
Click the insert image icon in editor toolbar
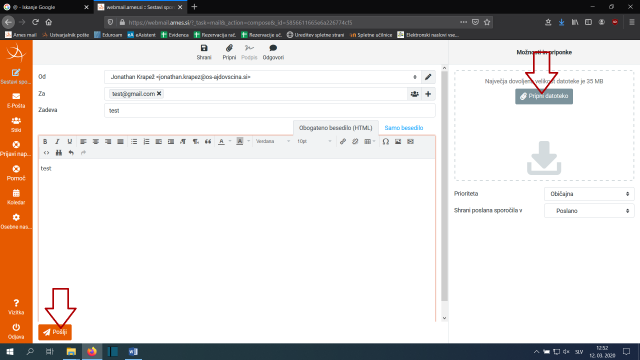tap(398, 141)
